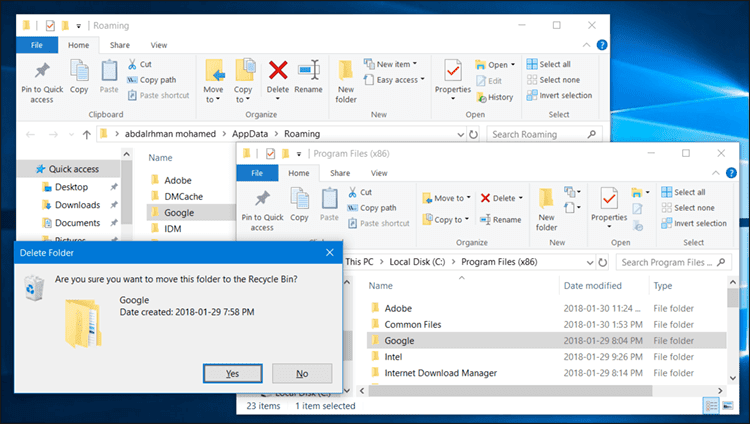
Task: Click the Search Roaming input field
Action: coord(538,134)
